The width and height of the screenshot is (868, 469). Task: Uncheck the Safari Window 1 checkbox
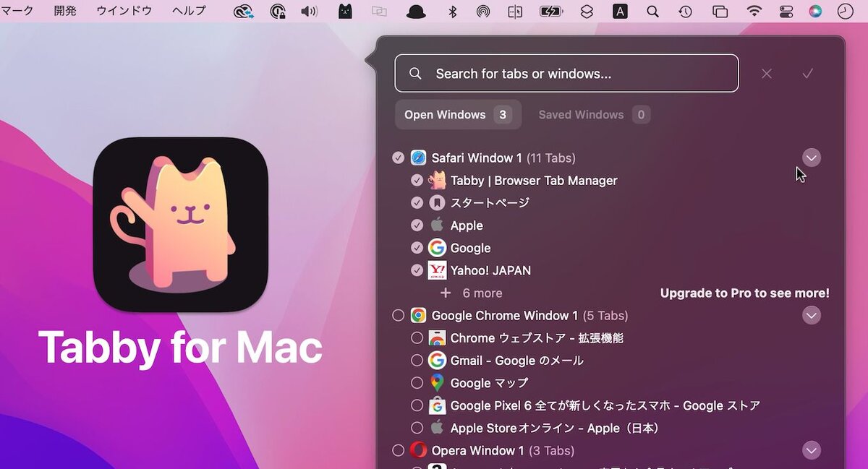click(398, 158)
